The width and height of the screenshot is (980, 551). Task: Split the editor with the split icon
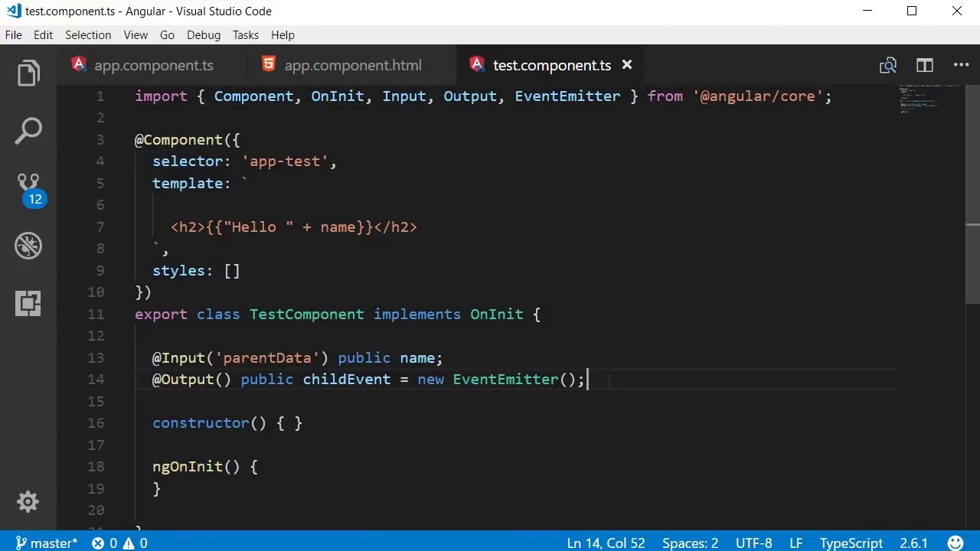click(925, 66)
